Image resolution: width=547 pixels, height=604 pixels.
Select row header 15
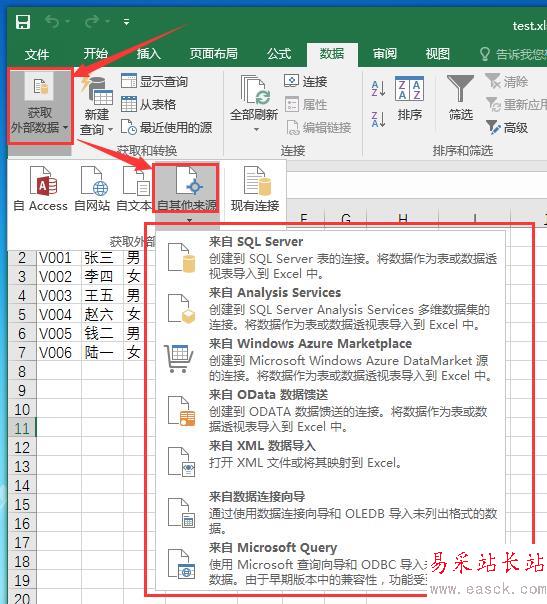(x=22, y=504)
